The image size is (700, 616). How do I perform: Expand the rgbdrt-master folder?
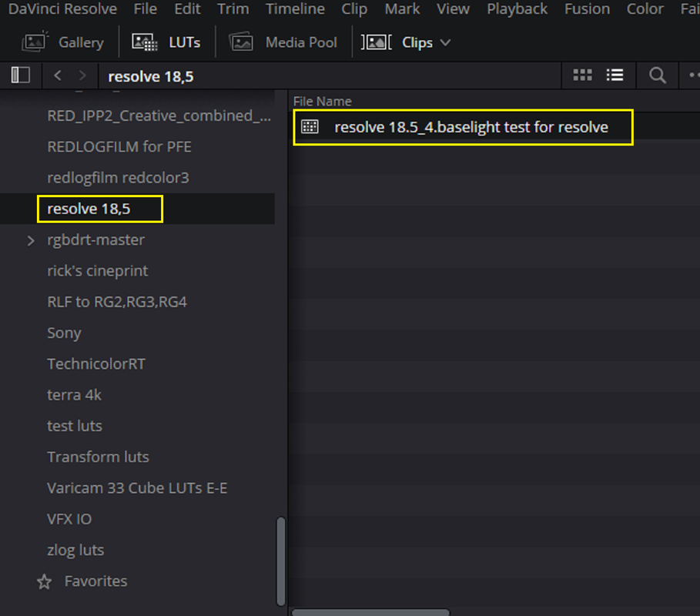pos(31,240)
